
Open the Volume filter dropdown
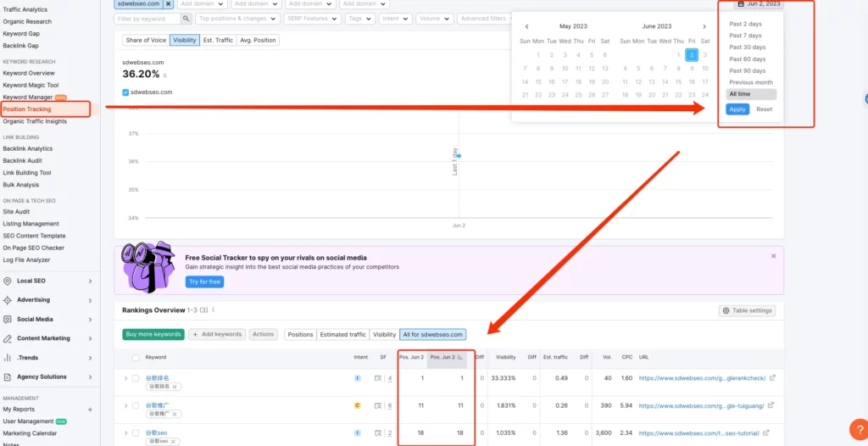(x=435, y=19)
